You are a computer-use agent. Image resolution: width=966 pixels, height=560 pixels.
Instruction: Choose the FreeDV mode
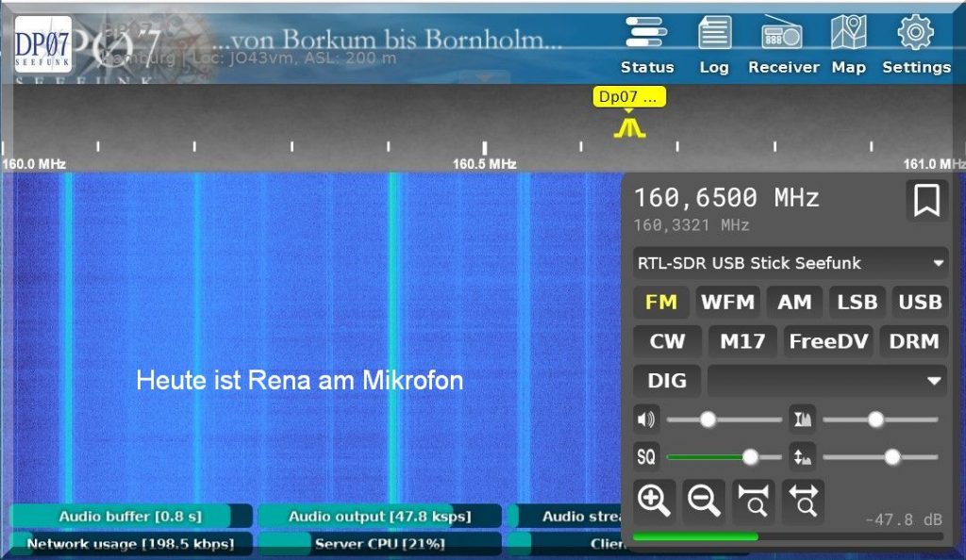tap(827, 341)
